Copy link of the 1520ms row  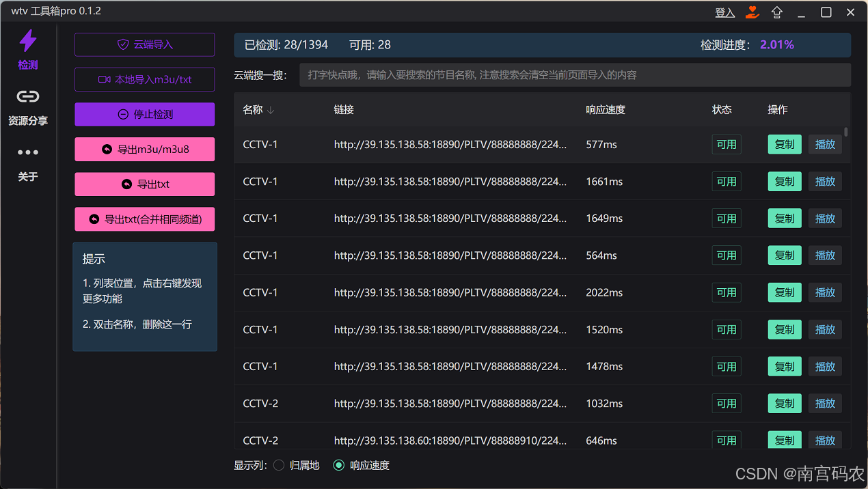pos(785,329)
